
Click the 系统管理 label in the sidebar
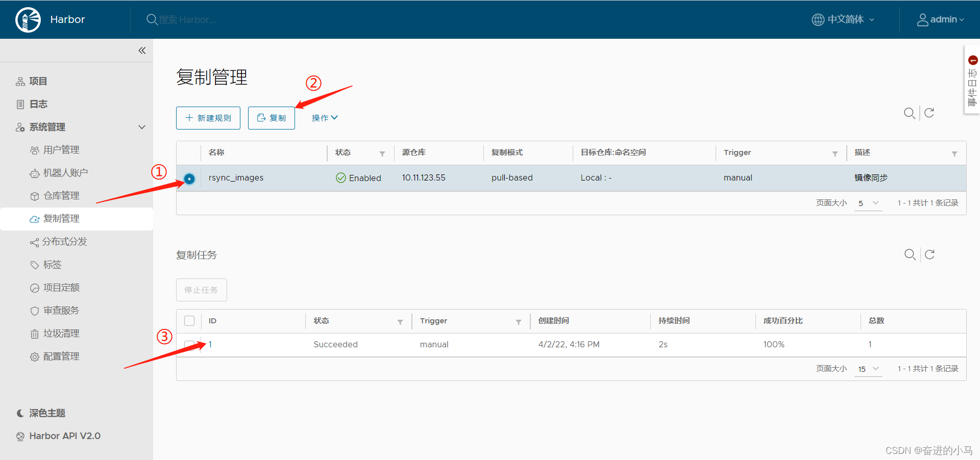pos(47,127)
